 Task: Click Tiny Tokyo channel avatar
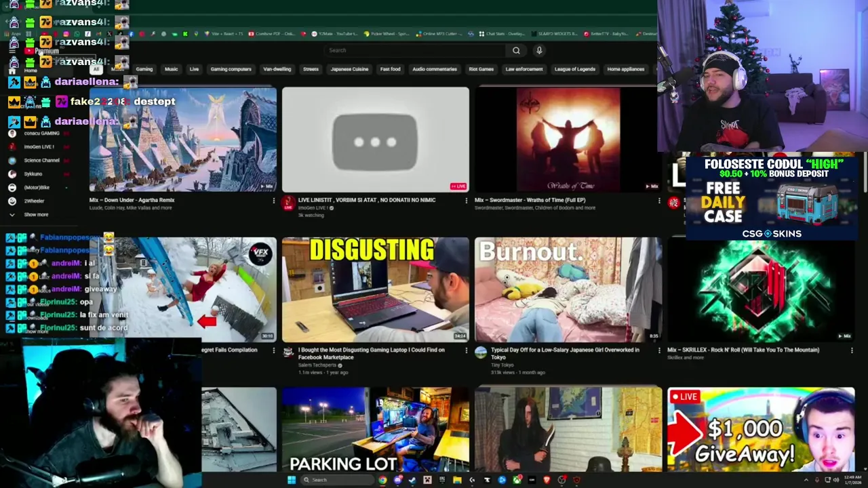(481, 353)
